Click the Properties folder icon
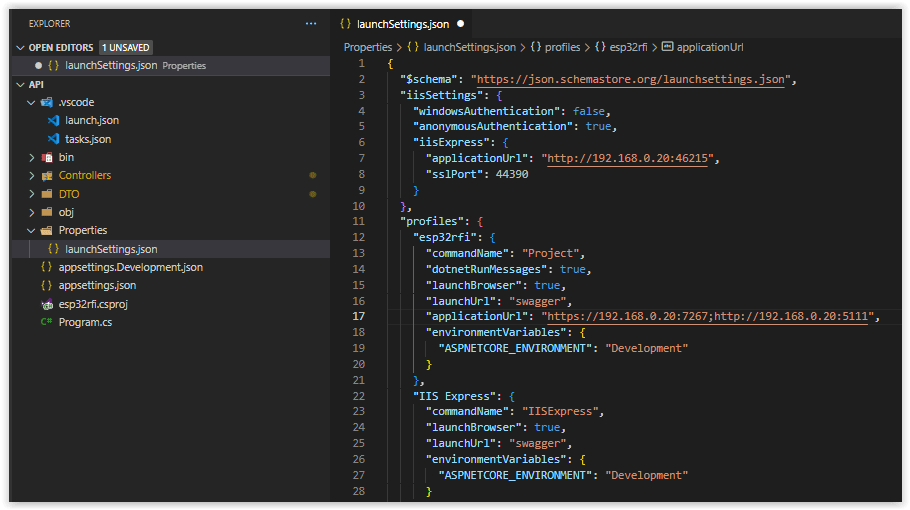The image size is (910, 510). click(47, 230)
